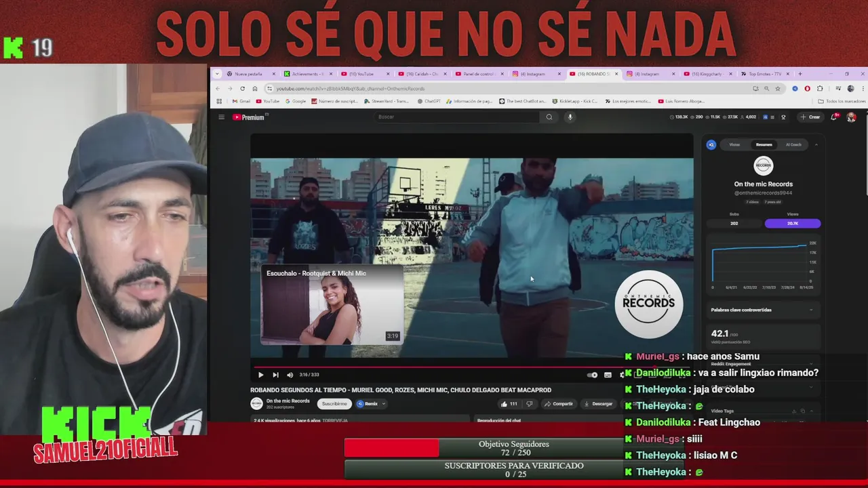The height and width of the screenshot is (488, 868).
Task: Switch to the Panel de control tab
Action: pyautogui.click(x=479, y=74)
